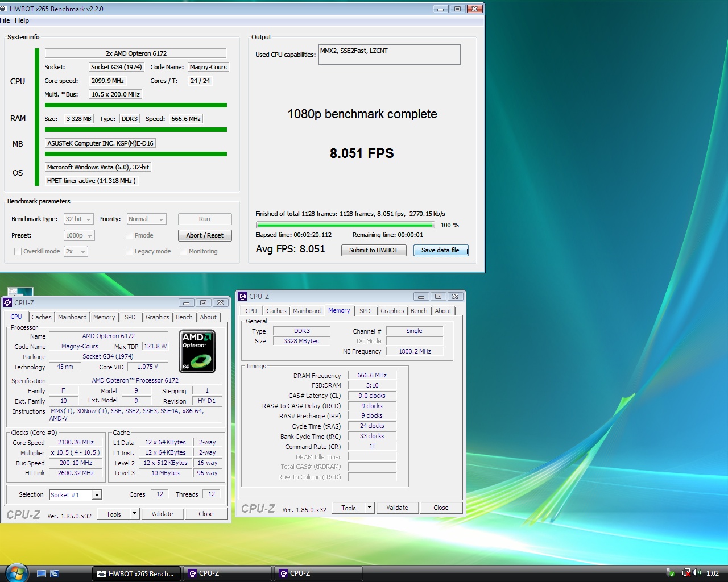The image size is (728, 582).
Task: Click the taskbar clock showing 1.02
Action: pos(713,573)
